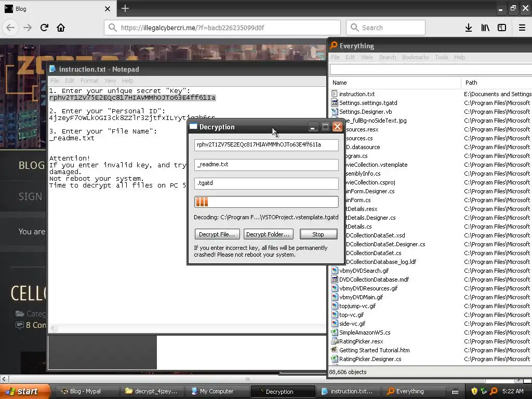The image size is (532, 399).
Task: Select Settings.settings.tgatd file row
Action: point(368,103)
